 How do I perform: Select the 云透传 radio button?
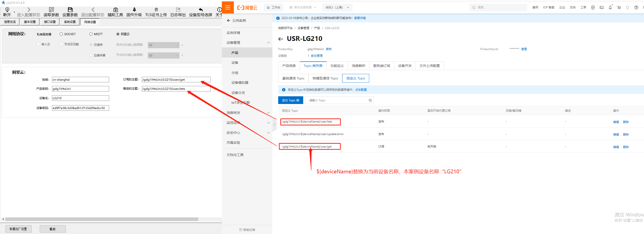pos(91,45)
